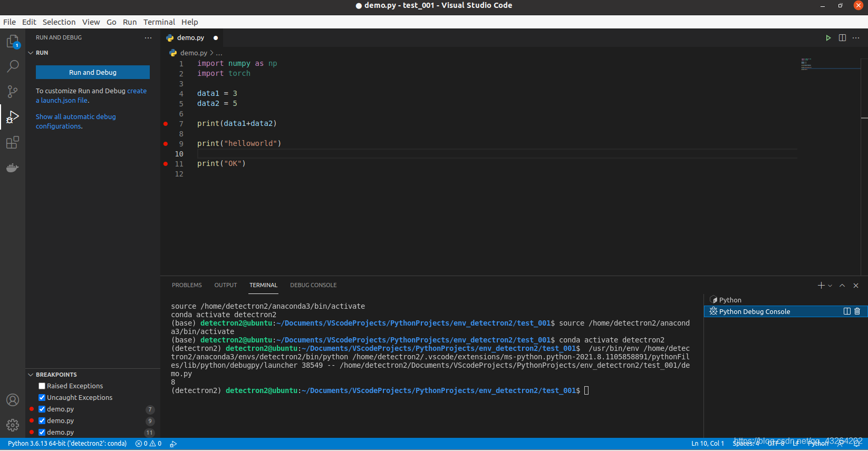Click the debug launch status bar icon
868x451 pixels.
173,444
